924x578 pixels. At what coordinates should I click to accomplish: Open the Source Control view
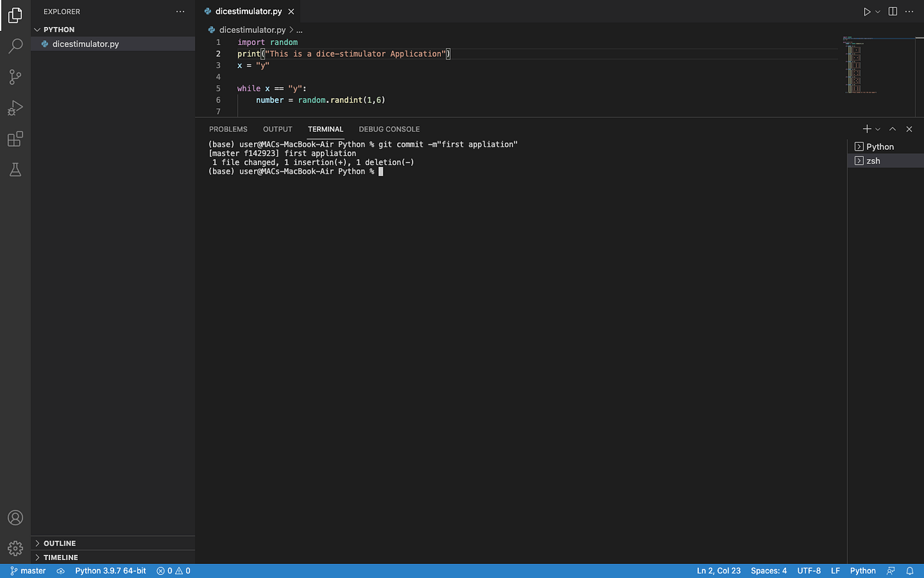[x=15, y=77]
